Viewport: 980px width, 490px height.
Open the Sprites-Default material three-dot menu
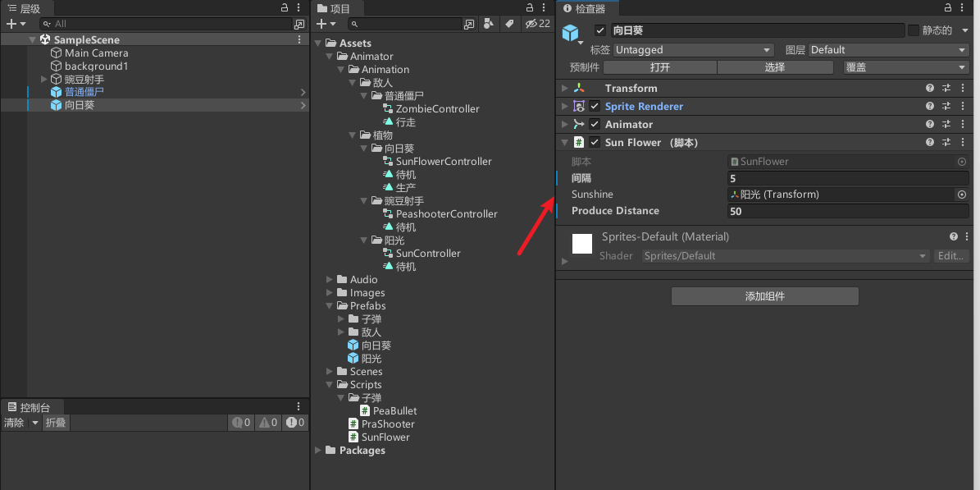click(967, 236)
